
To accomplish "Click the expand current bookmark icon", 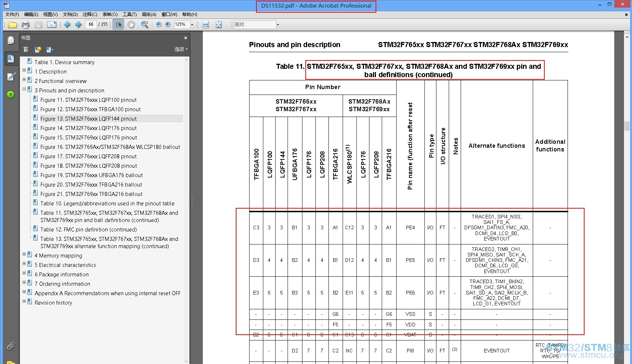I will tap(50, 49).
